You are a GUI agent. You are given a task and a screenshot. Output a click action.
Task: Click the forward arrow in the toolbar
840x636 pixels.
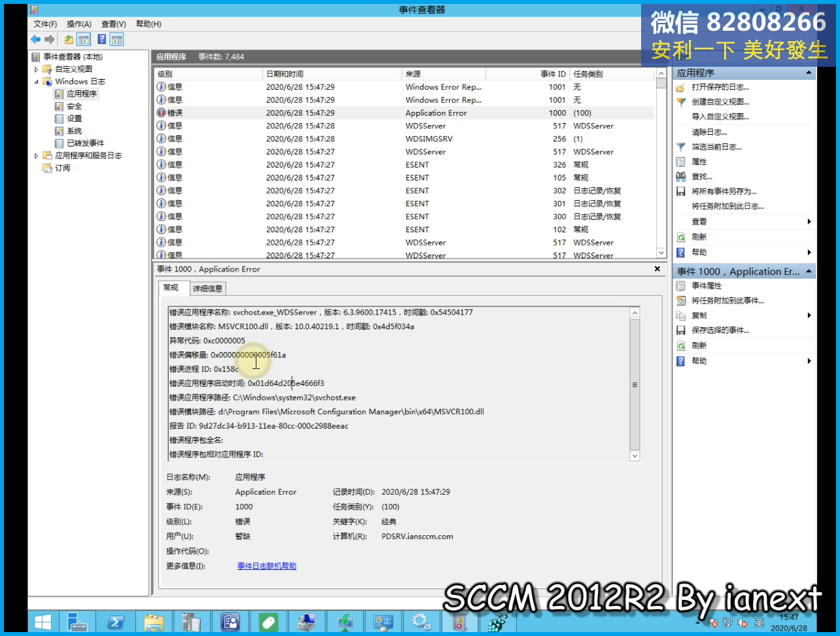point(50,40)
